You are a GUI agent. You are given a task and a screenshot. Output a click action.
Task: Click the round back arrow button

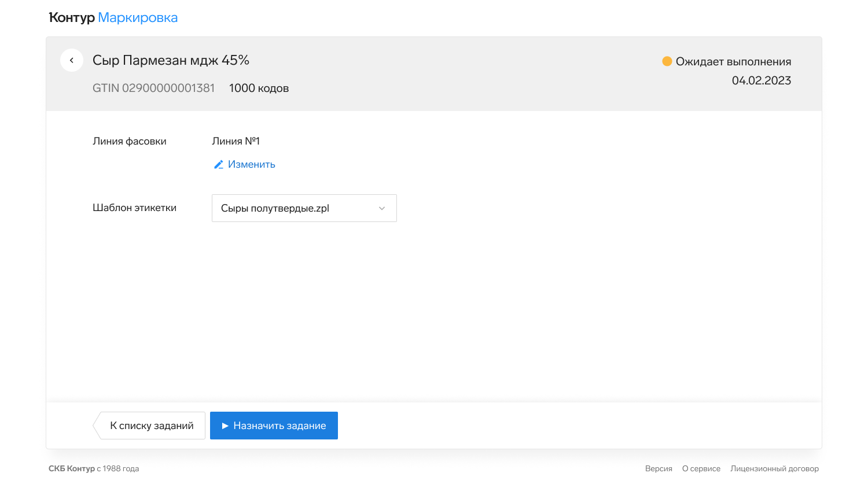pyautogui.click(x=72, y=60)
